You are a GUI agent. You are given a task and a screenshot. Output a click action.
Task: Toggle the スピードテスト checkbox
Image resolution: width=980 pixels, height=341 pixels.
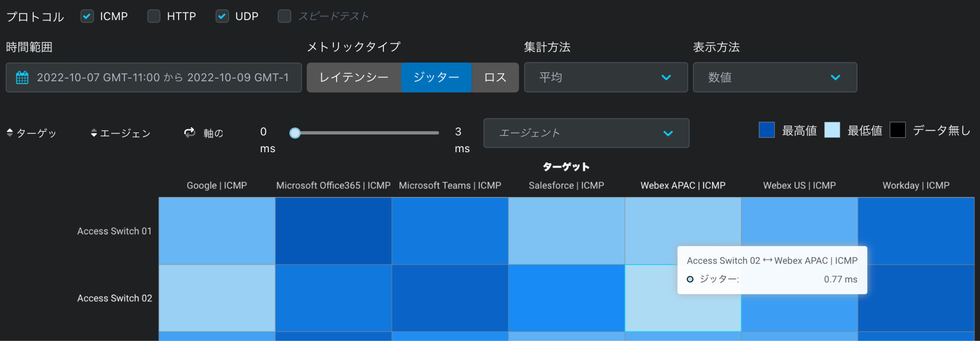[x=284, y=16]
